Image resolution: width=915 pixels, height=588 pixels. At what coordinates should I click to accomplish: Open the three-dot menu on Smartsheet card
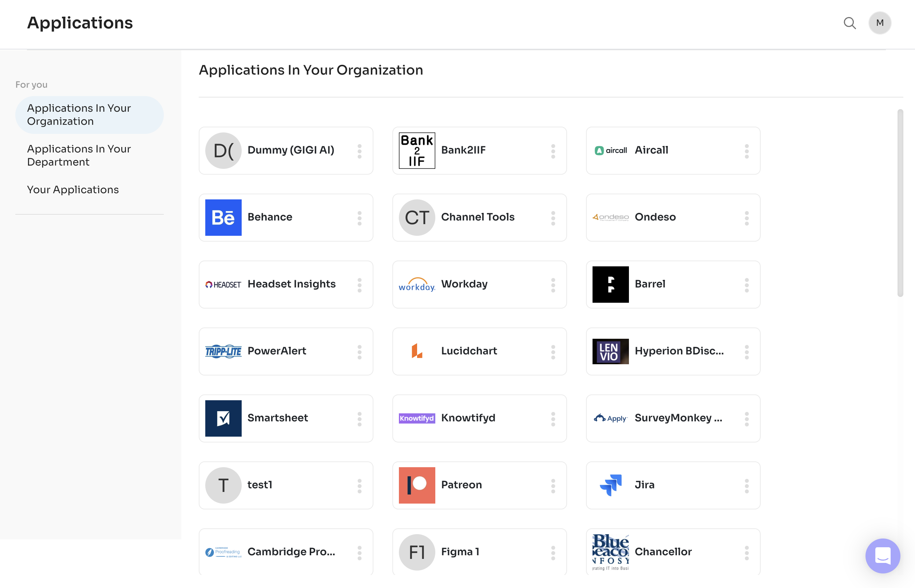[359, 419]
